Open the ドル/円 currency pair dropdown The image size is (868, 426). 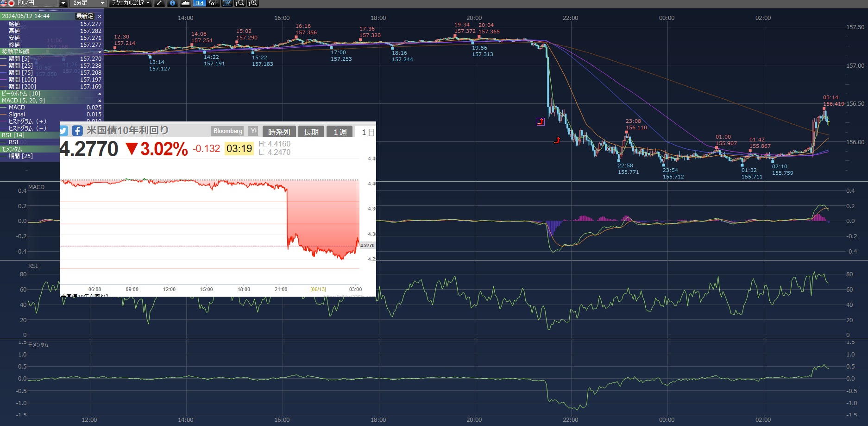tap(63, 3)
